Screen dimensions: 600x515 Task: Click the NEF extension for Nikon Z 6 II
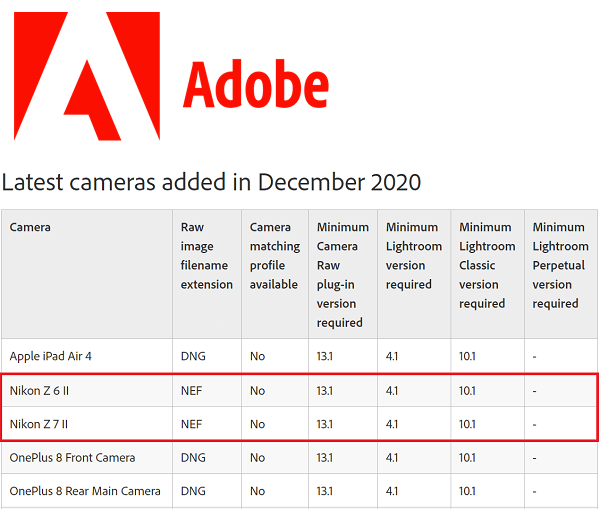click(192, 390)
